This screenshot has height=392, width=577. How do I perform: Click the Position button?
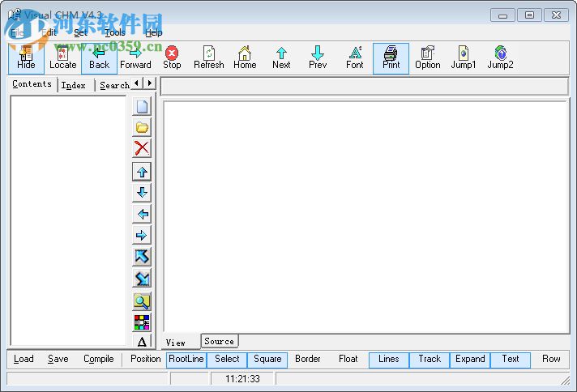(x=146, y=359)
